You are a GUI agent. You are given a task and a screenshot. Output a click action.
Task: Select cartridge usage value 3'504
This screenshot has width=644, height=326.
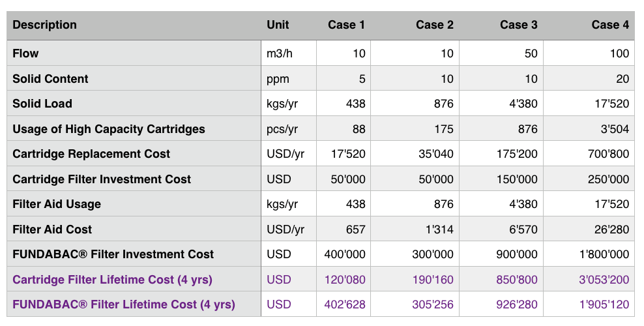pyautogui.click(x=615, y=129)
